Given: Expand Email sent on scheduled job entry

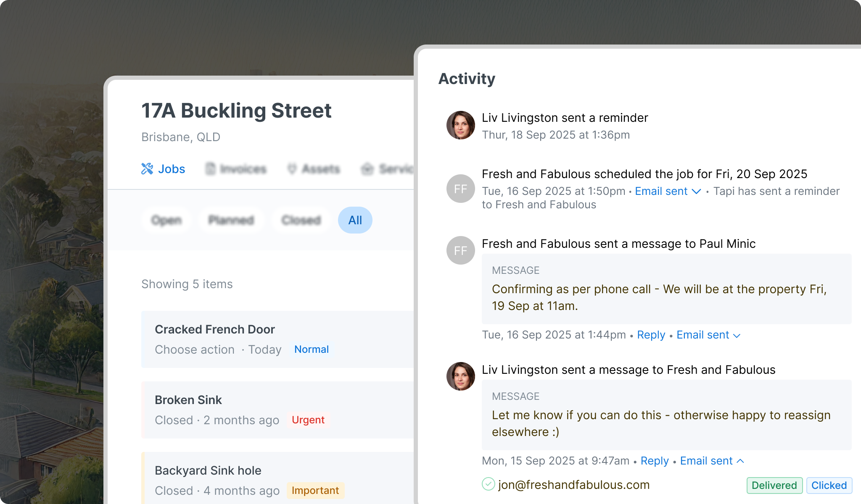Looking at the screenshot, I should coord(668,191).
